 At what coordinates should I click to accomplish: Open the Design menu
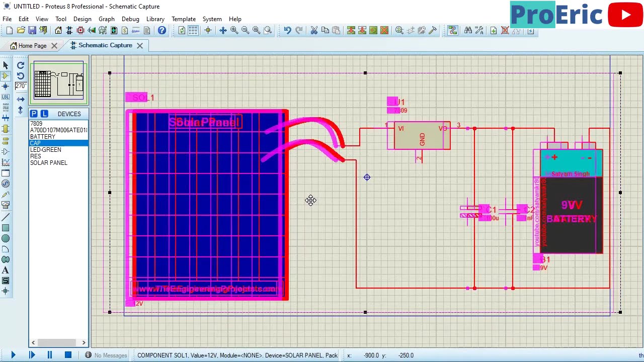coord(83,19)
